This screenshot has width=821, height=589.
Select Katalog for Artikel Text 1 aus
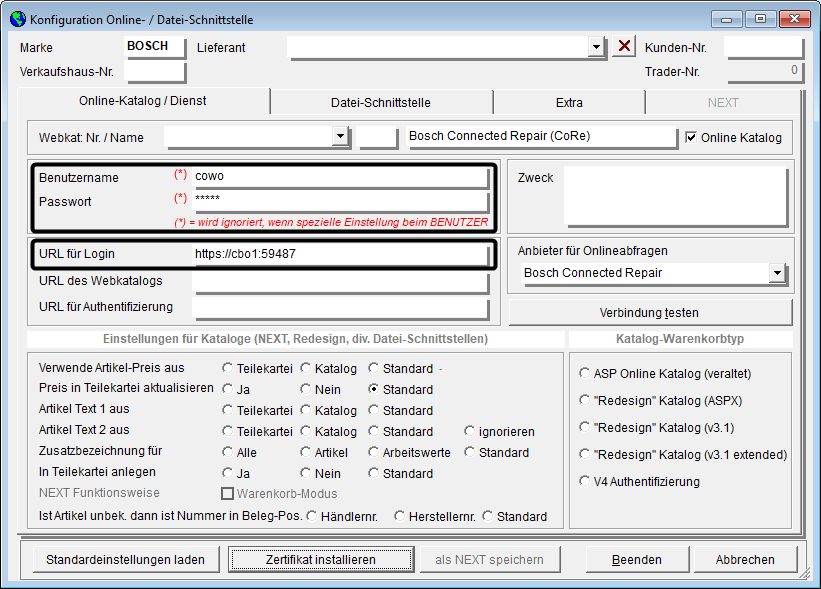coord(305,410)
